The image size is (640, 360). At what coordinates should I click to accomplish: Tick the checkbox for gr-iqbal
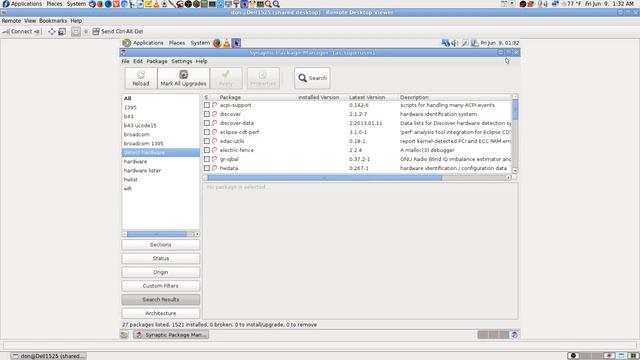pyautogui.click(x=207, y=159)
